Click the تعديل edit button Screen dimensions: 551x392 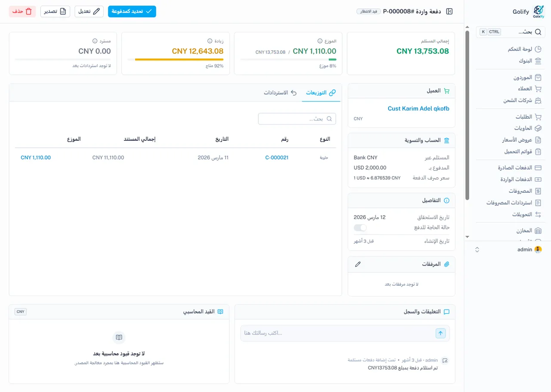(89, 12)
